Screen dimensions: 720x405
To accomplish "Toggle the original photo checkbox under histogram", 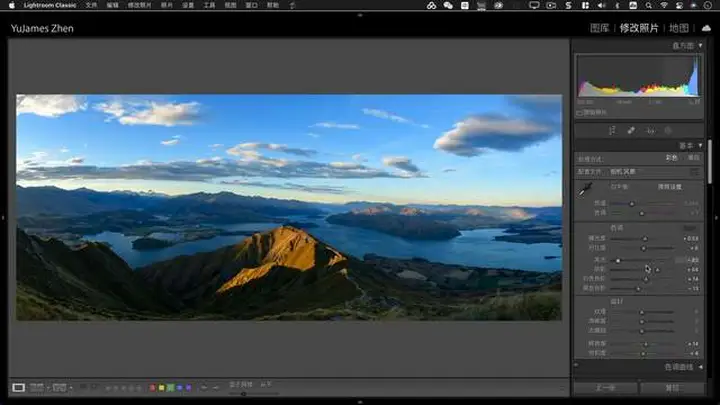I will 580,112.
